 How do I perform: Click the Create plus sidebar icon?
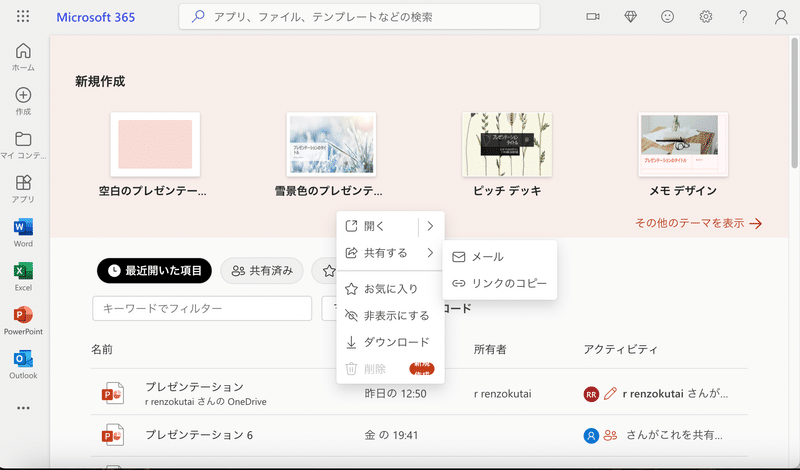23,101
